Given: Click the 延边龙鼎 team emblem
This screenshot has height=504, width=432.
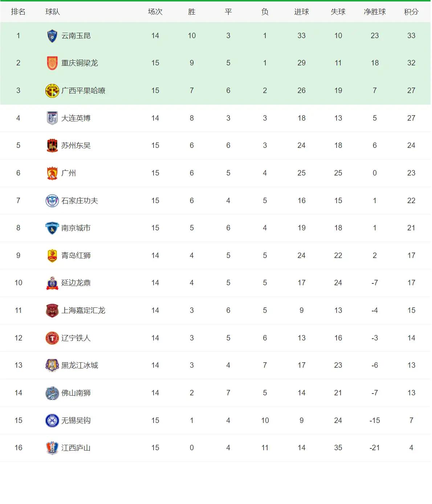Looking at the screenshot, I should click(52, 283).
